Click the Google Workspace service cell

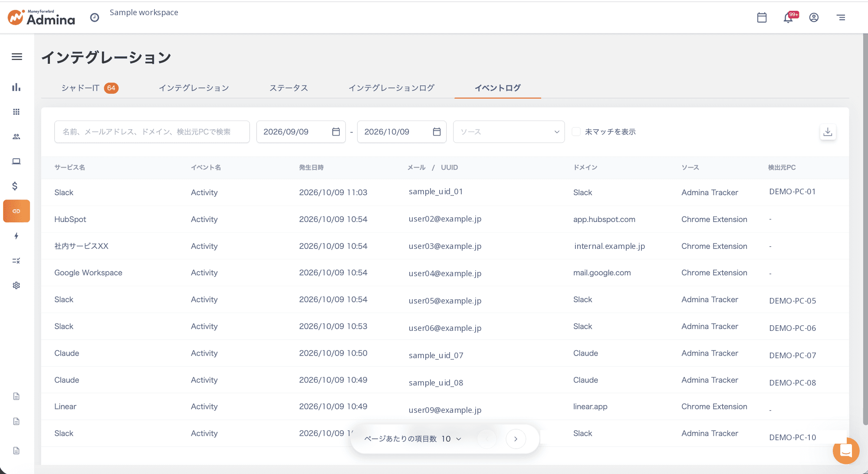tap(88, 273)
